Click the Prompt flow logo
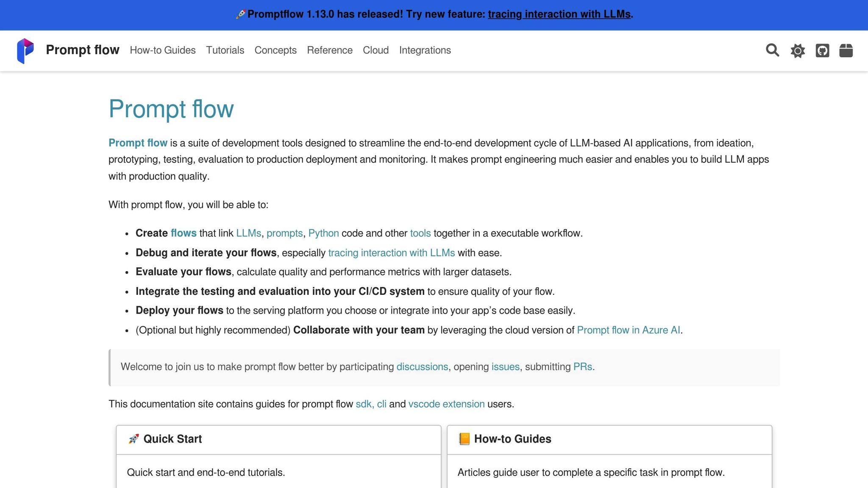Image resolution: width=868 pixels, height=488 pixels. (25, 50)
